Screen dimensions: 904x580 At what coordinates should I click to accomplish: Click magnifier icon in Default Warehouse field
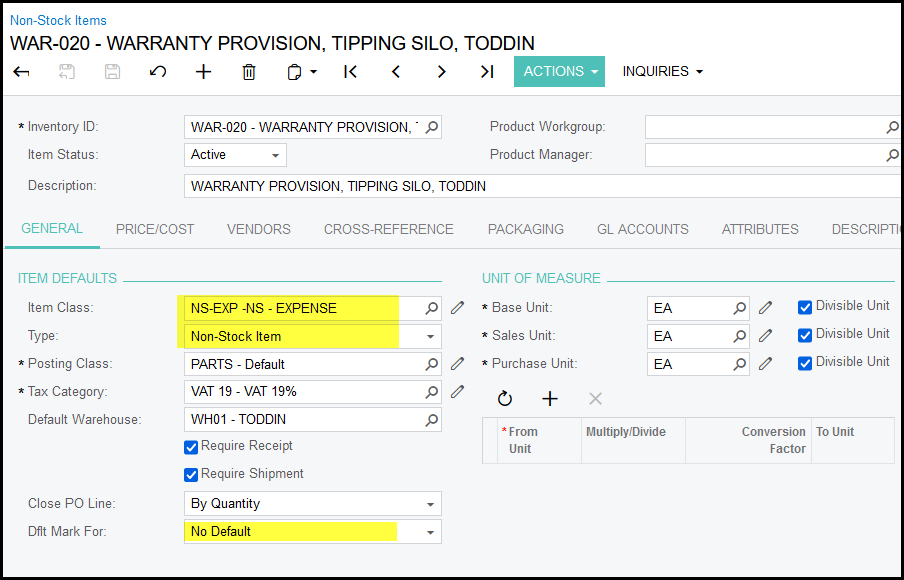[432, 420]
